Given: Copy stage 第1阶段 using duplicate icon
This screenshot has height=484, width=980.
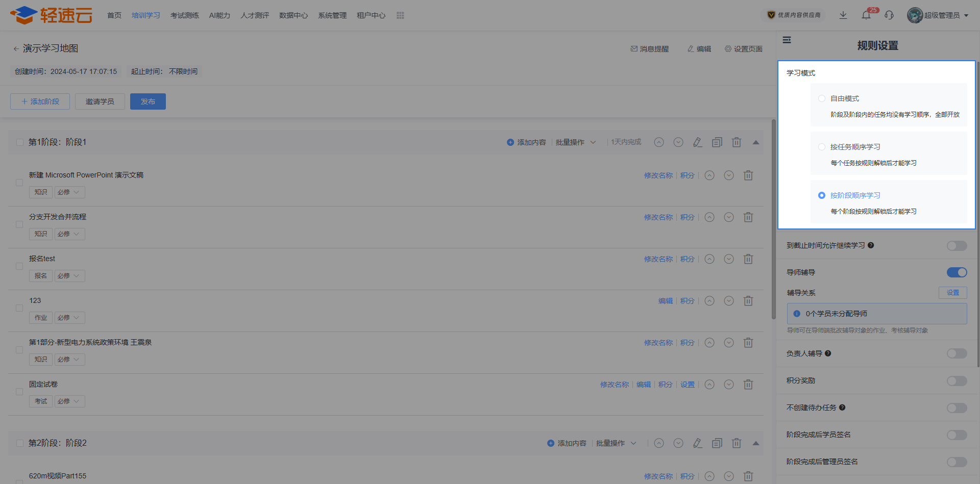Looking at the screenshot, I should coord(717,142).
